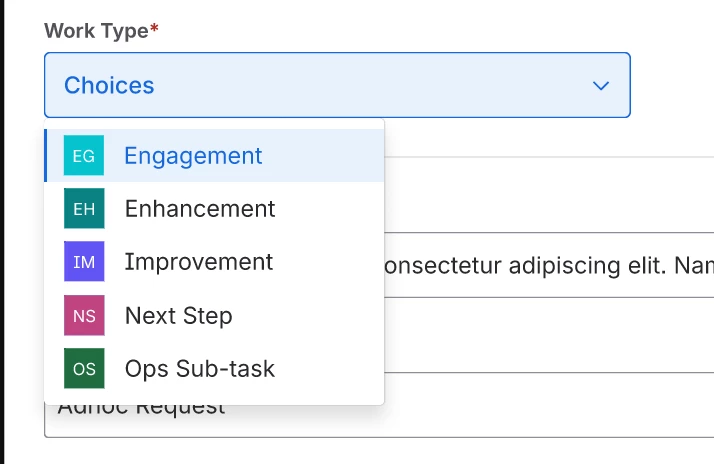This screenshot has width=714, height=464.
Task: Click the dark teal EH Enhancement icon
Action: point(84,209)
